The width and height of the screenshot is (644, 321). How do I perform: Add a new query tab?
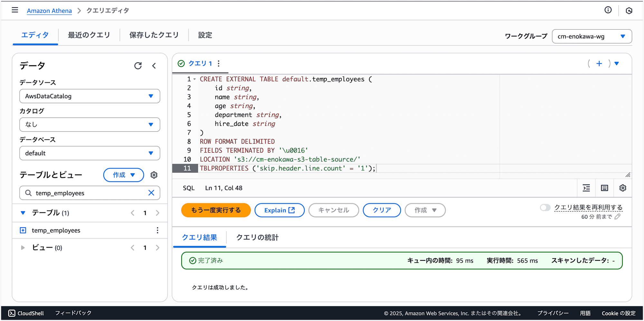pyautogui.click(x=599, y=63)
